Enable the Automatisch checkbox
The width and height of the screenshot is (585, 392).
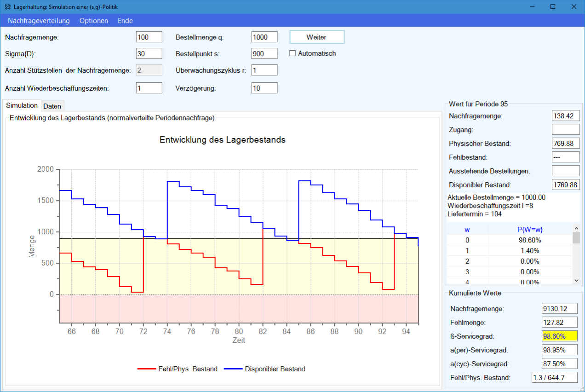[292, 53]
